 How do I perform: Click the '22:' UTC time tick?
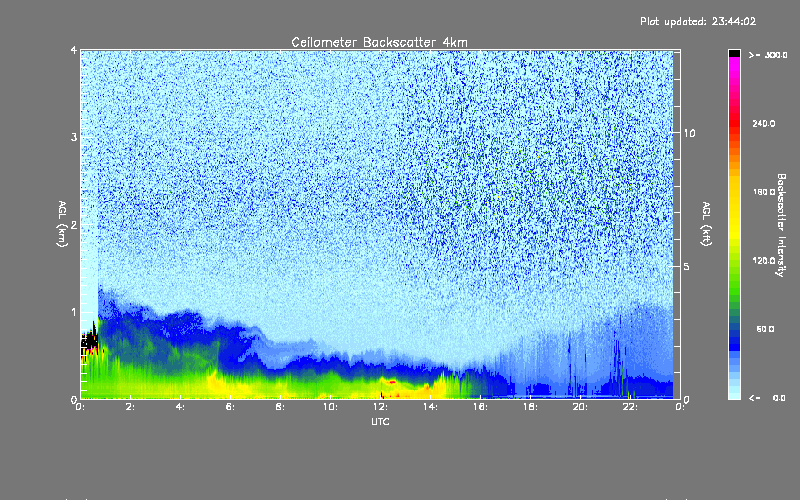coord(630,407)
